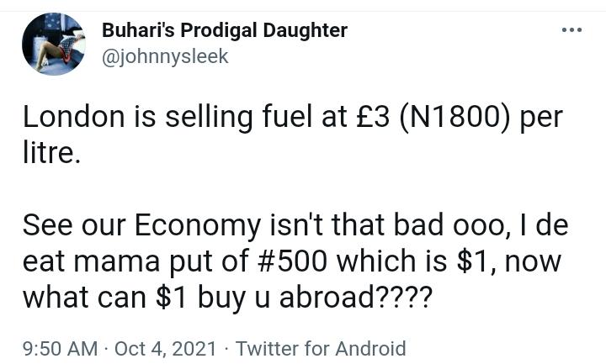
Task: Open the three-dot more options menu
Action: 572,29
